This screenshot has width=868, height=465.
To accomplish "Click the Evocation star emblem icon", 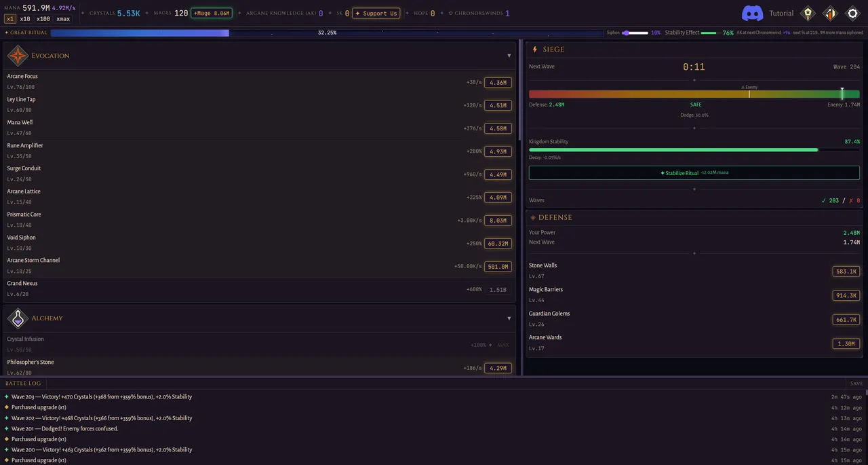I will 18,56.
